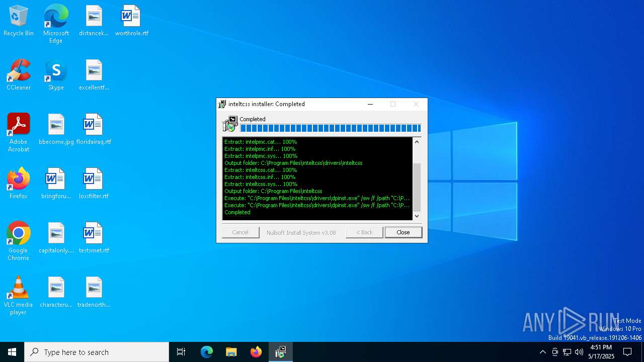Open Firefox desktop shortcut
Screen dimensions: 644x362
pyautogui.click(x=19, y=184)
